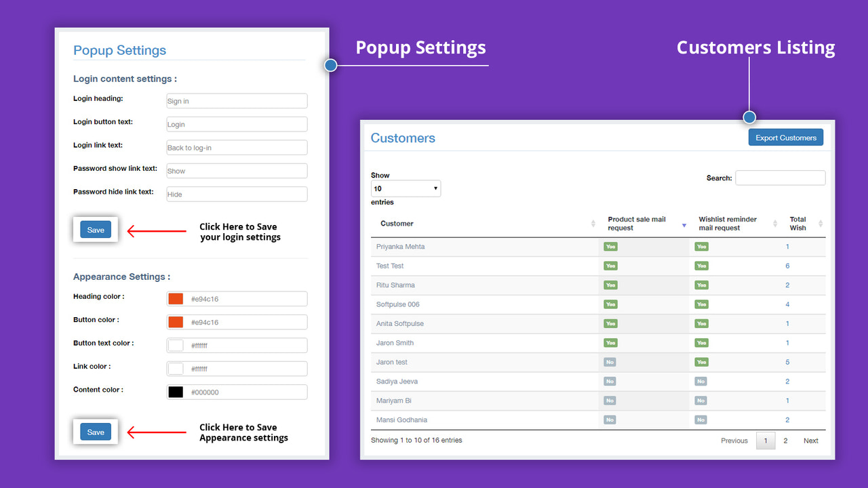Open the Heading color picker swatch
This screenshot has width=868, height=488.
[x=174, y=298]
